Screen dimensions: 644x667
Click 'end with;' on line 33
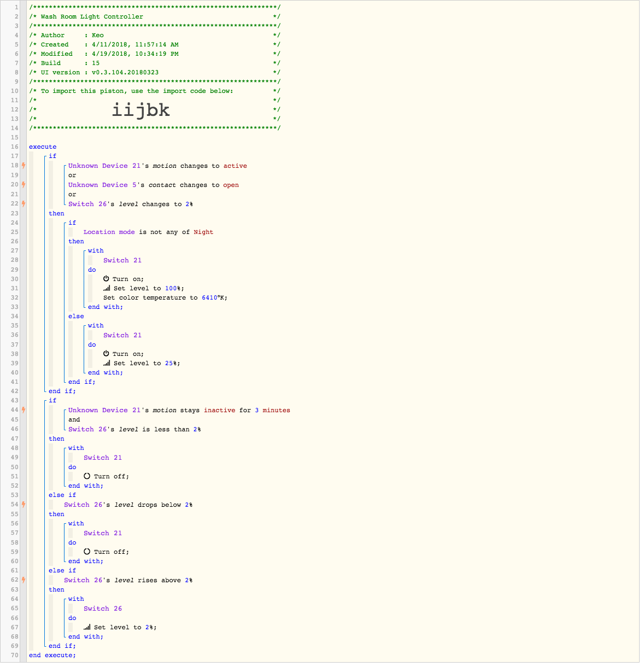coord(106,307)
